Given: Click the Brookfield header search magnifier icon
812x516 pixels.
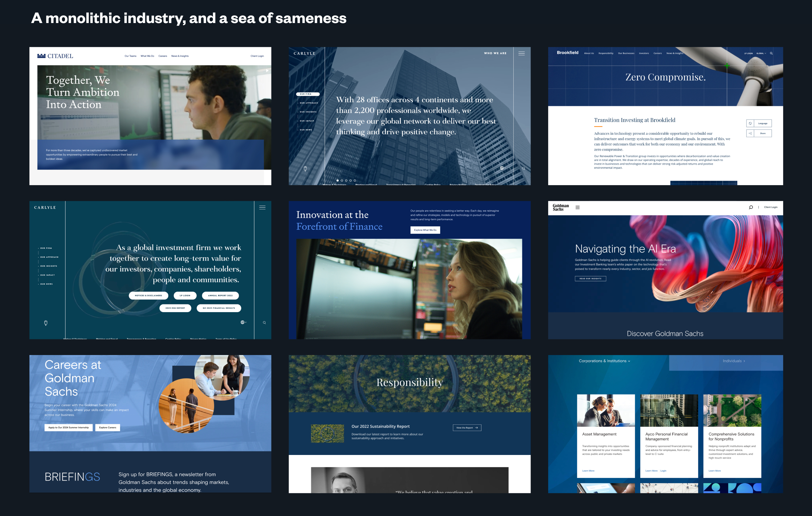Looking at the screenshot, I should click(771, 53).
